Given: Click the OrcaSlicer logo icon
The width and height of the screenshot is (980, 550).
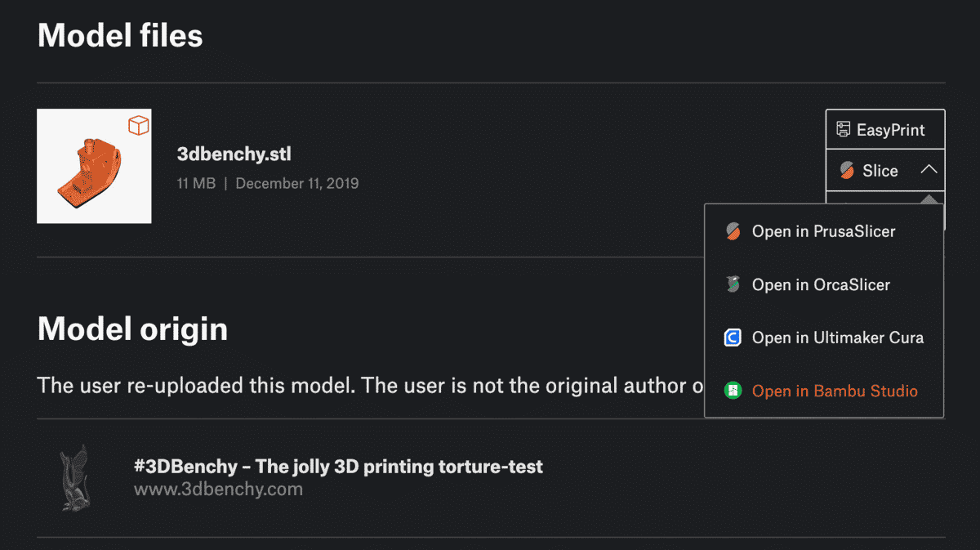Looking at the screenshot, I should pyautogui.click(x=733, y=284).
